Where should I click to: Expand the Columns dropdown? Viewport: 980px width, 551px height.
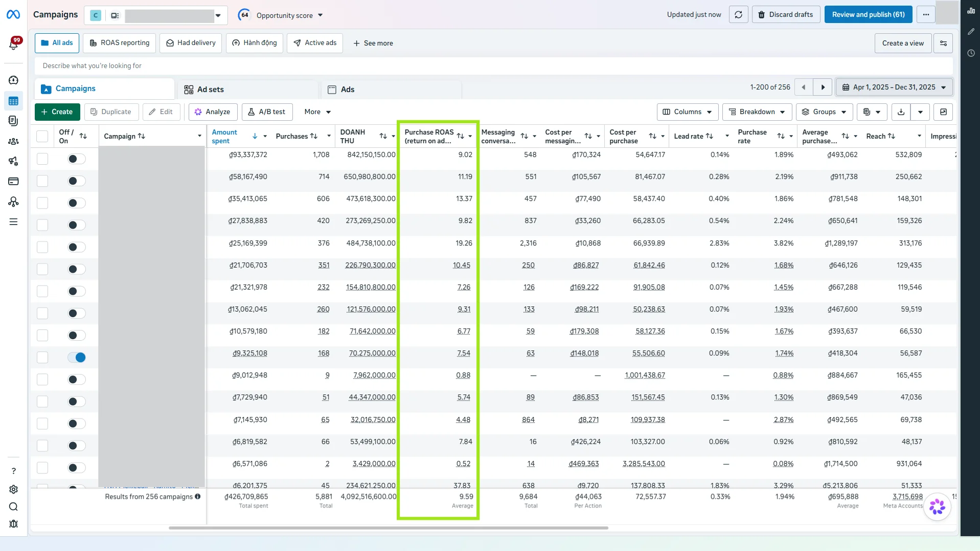[687, 112]
